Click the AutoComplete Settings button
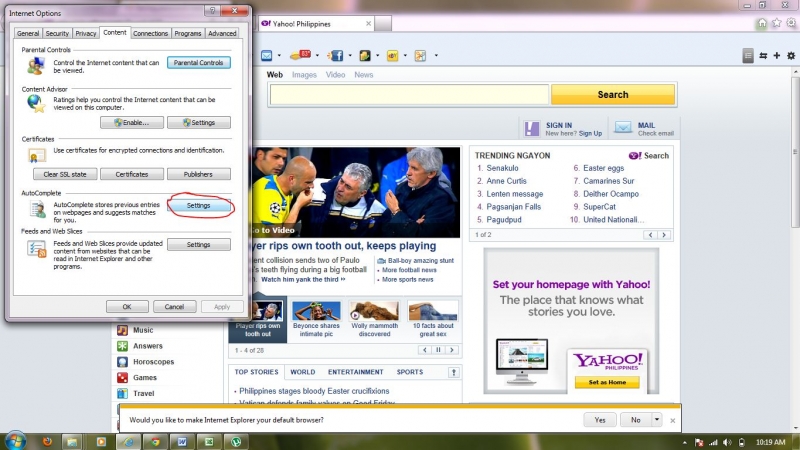This screenshot has height=450, width=800. tap(199, 206)
